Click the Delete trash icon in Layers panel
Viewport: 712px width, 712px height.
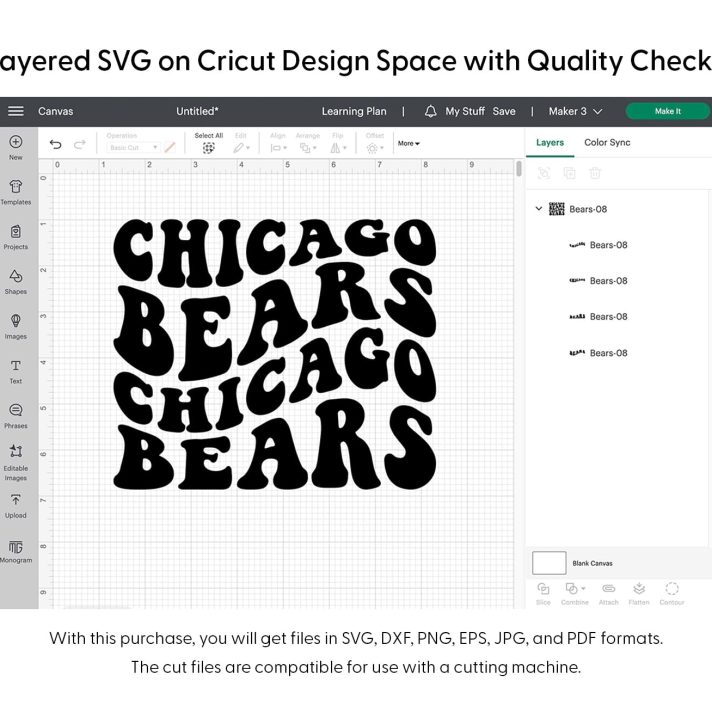[x=595, y=173]
